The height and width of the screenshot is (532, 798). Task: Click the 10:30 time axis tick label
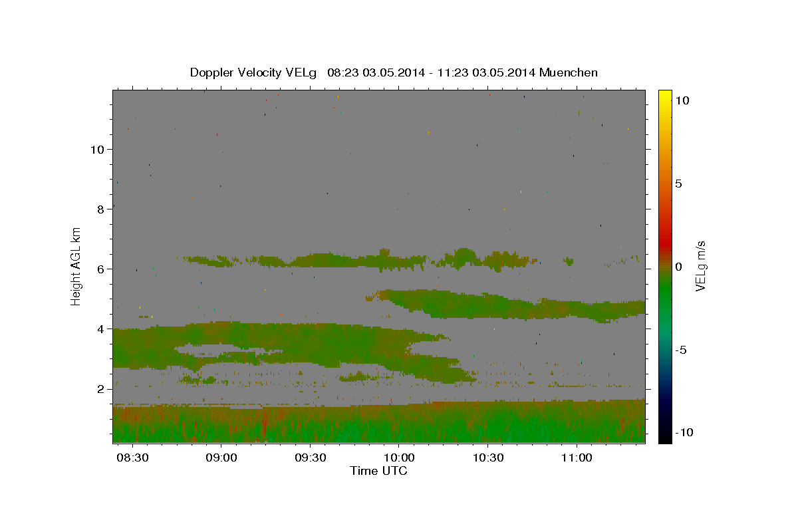(x=487, y=458)
